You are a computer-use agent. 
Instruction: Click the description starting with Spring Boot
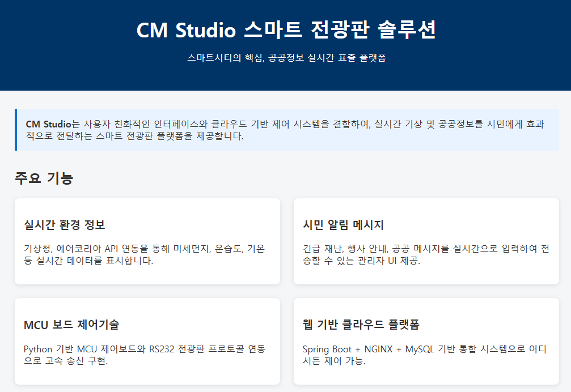(x=424, y=355)
